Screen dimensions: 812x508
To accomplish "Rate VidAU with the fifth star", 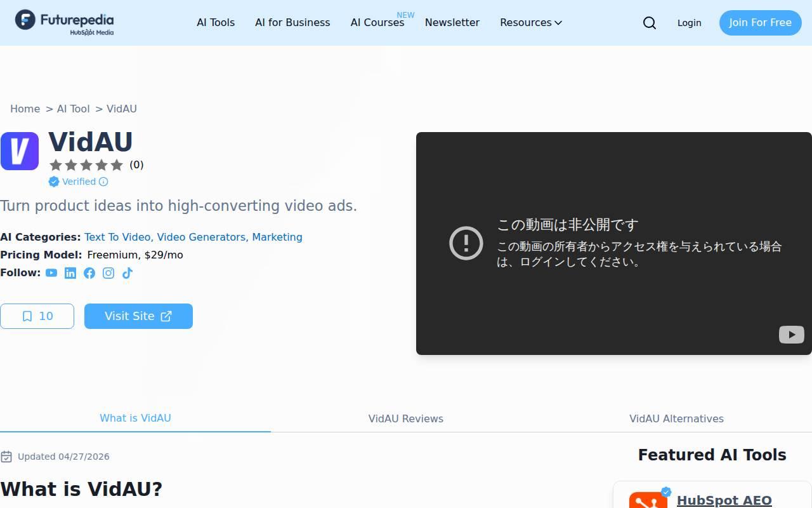I will point(117,165).
